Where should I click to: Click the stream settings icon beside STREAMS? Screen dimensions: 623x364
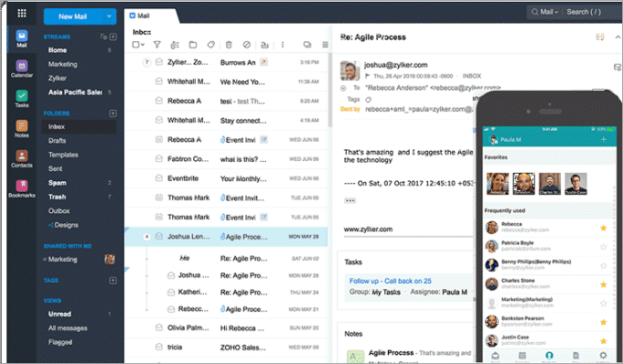(103, 36)
